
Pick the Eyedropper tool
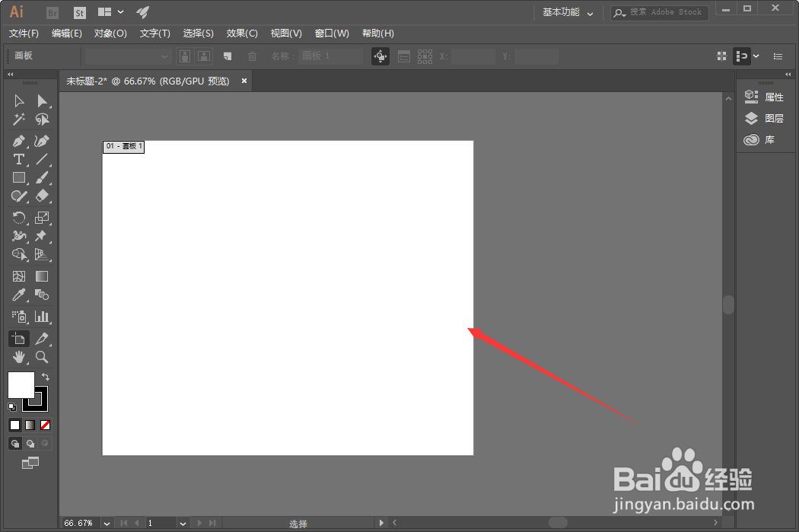(x=19, y=295)
